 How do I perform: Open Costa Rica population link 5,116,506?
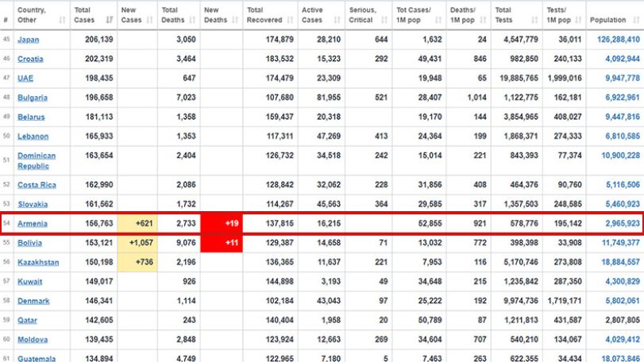tap(623, 185)
